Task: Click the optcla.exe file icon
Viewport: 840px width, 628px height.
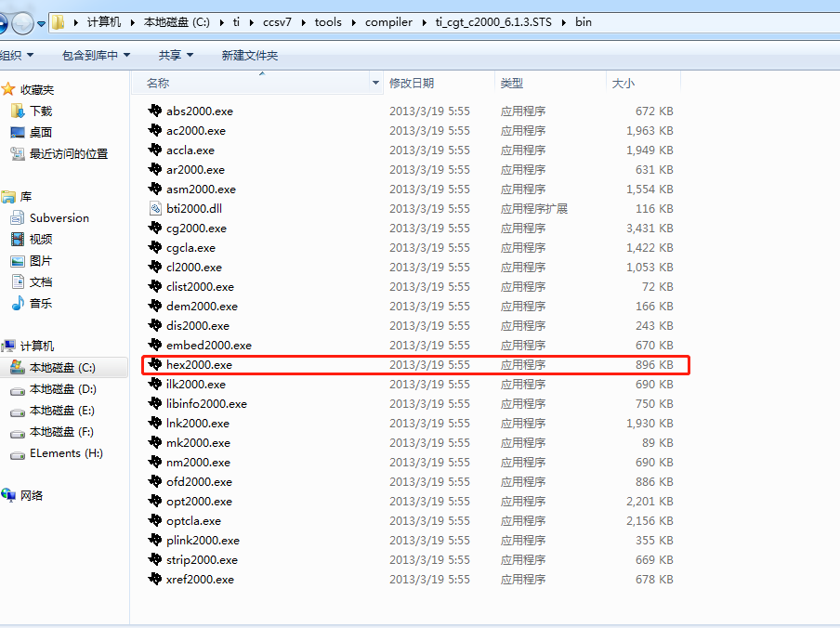Action: pos(155,520)
